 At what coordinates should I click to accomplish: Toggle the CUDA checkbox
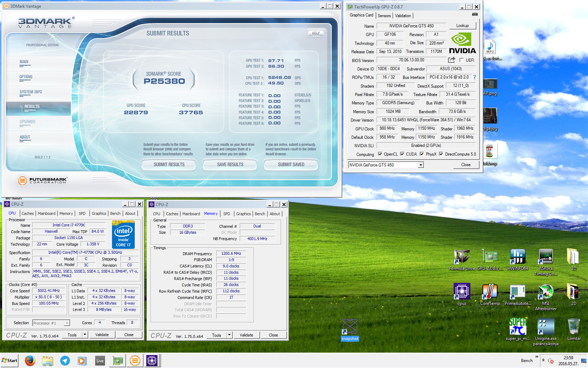[402, 154]
